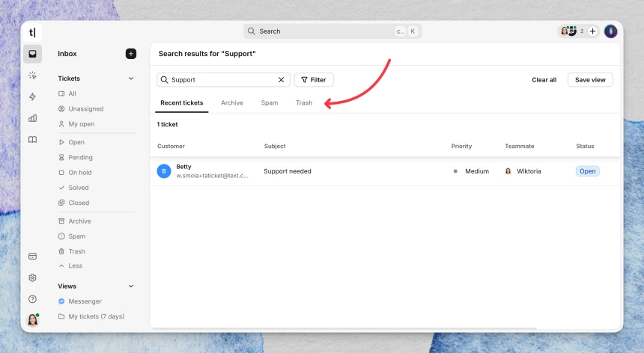Switch to the Archive tab
This screenshot has width=644, height=353.
coord(232,103)
